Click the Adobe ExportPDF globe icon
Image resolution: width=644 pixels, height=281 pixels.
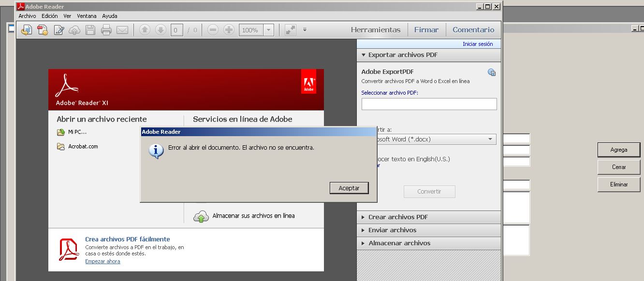492,72
